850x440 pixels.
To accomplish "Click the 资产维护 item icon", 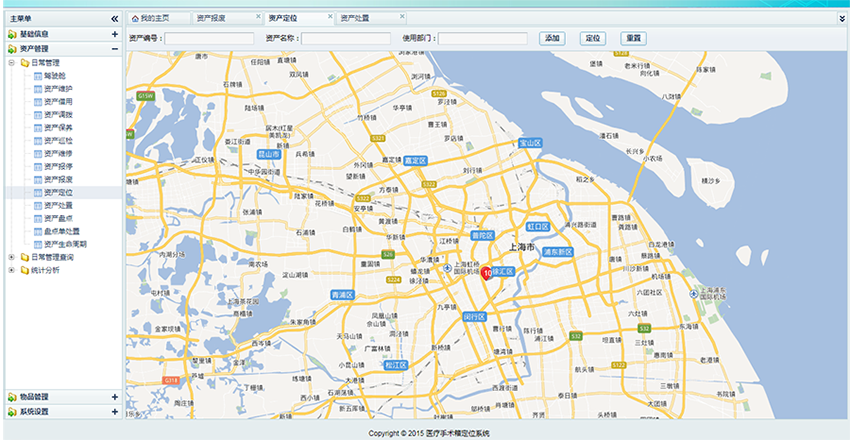I will coord(37,89).
